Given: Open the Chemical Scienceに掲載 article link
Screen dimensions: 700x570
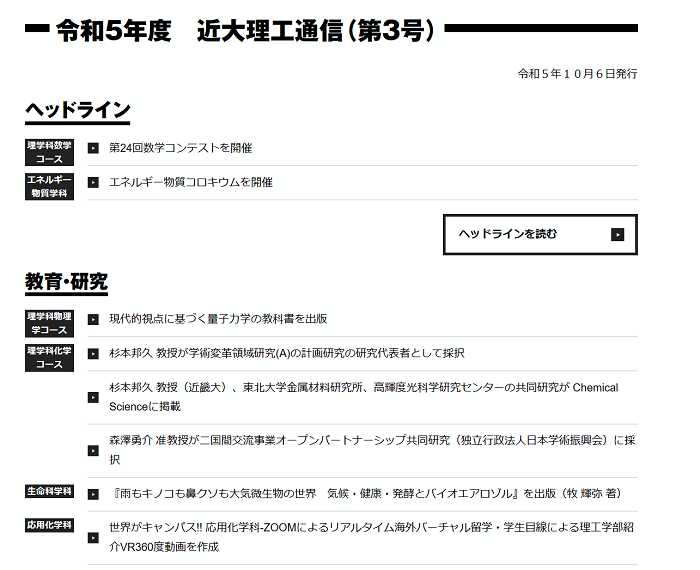Looking at the screenshot, I should click(x=363, y=397).
